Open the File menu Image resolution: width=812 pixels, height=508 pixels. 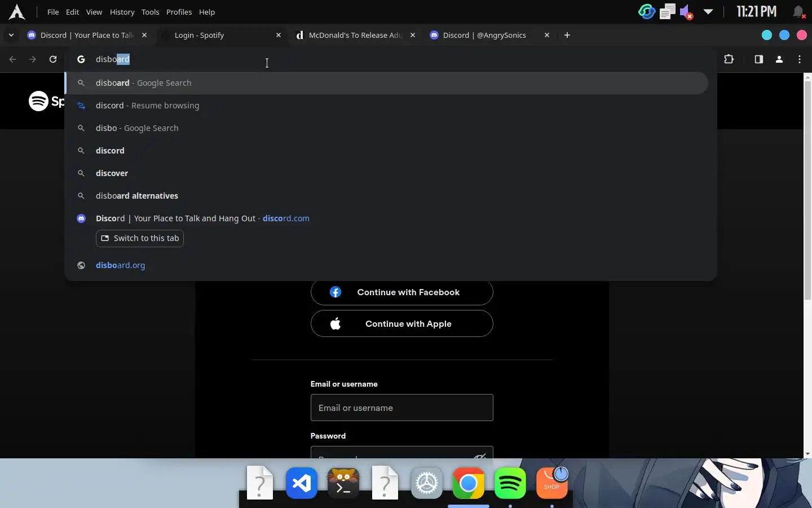(53, 12)
